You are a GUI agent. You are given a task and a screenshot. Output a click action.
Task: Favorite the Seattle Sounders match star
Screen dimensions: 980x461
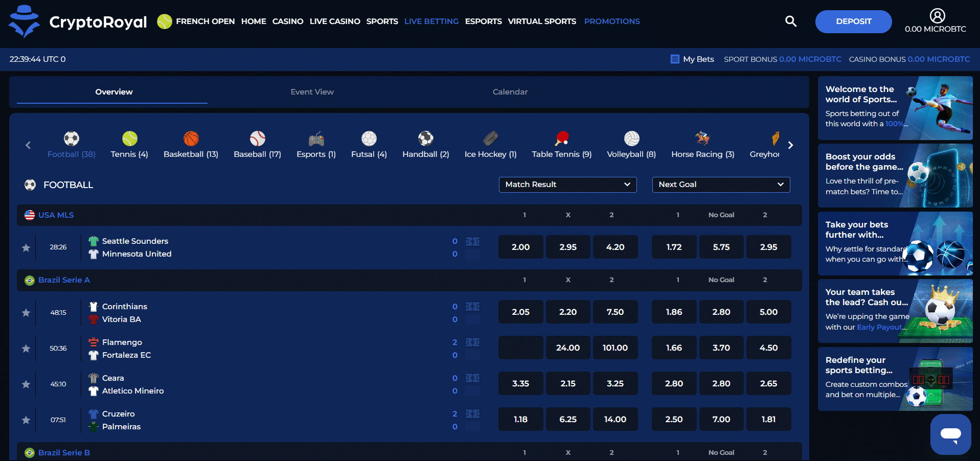pyautogui.click(x=26, y=247)
